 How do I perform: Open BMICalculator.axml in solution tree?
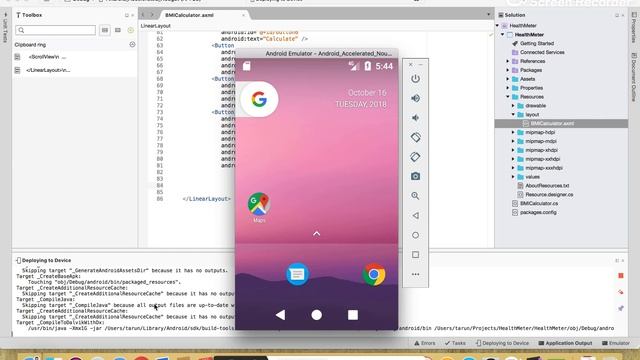click(552, 123)
